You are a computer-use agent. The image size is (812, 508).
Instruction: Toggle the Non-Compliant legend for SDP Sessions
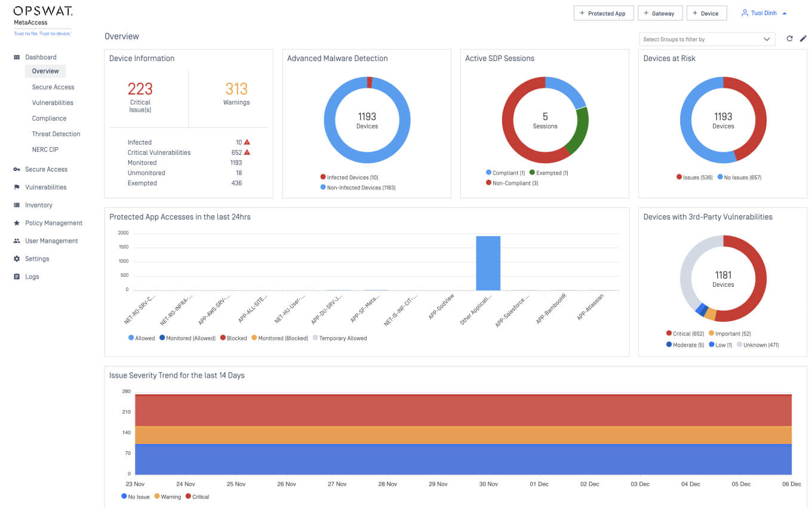click(512, 183)
